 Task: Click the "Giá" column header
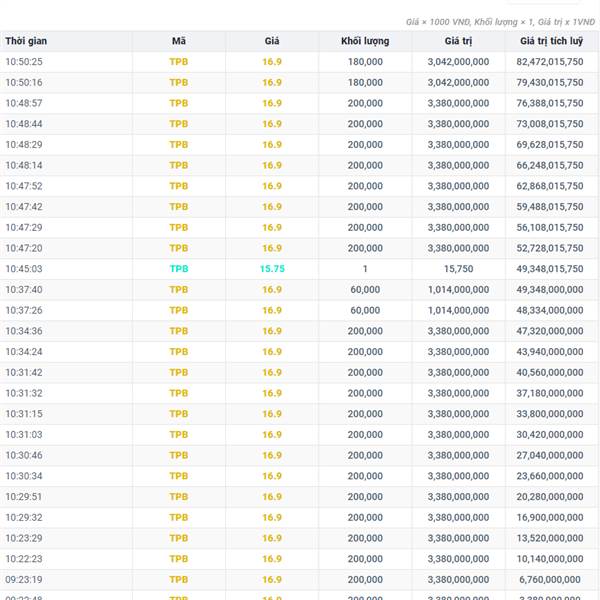[272, 41]
